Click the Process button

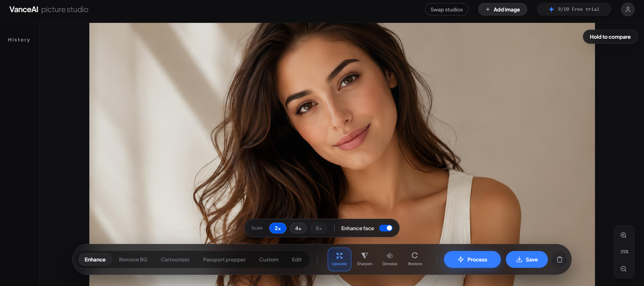click(x=472, y=259)
